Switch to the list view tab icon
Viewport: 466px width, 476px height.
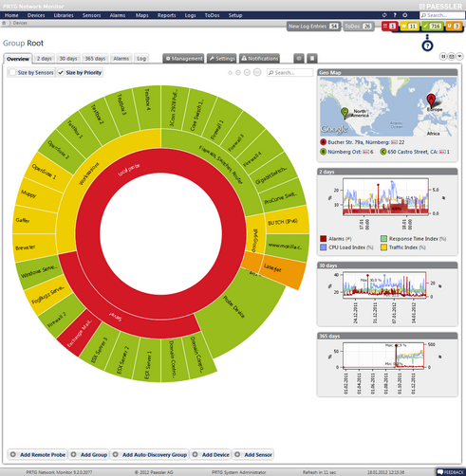tap(312, 58)
